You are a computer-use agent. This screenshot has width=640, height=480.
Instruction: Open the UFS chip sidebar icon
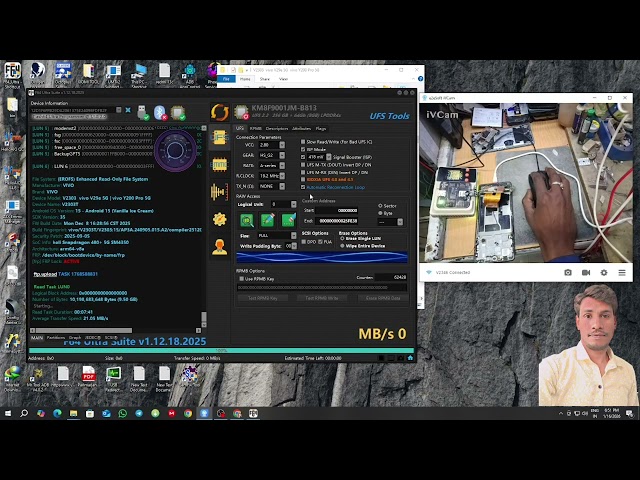[x=219, y=137]
